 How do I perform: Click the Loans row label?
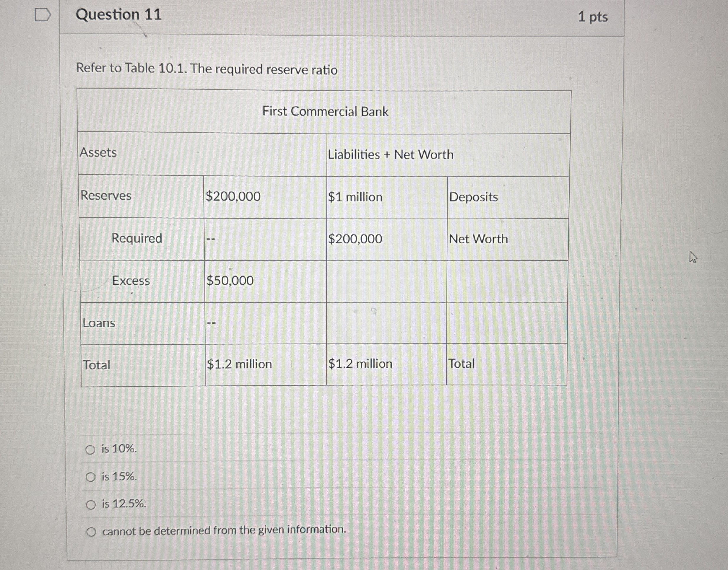[x=98, y=323]
